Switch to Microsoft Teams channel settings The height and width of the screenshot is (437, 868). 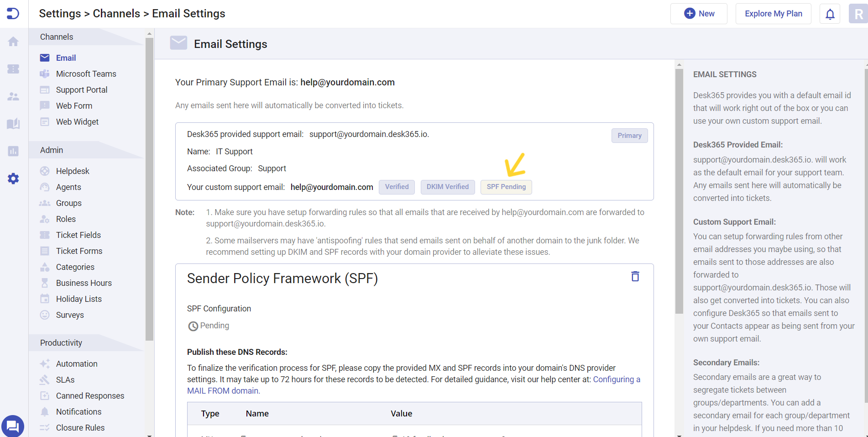tap(85, 74)
